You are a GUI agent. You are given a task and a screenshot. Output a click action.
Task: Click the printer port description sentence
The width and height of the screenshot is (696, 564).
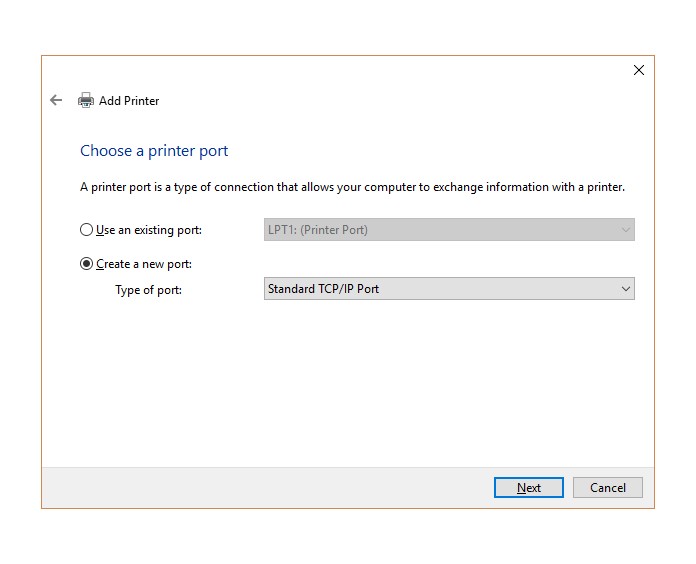coord(352,187)
